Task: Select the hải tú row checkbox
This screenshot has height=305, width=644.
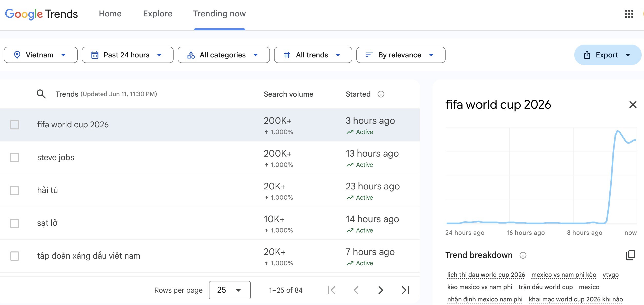Action: (15, 190)
